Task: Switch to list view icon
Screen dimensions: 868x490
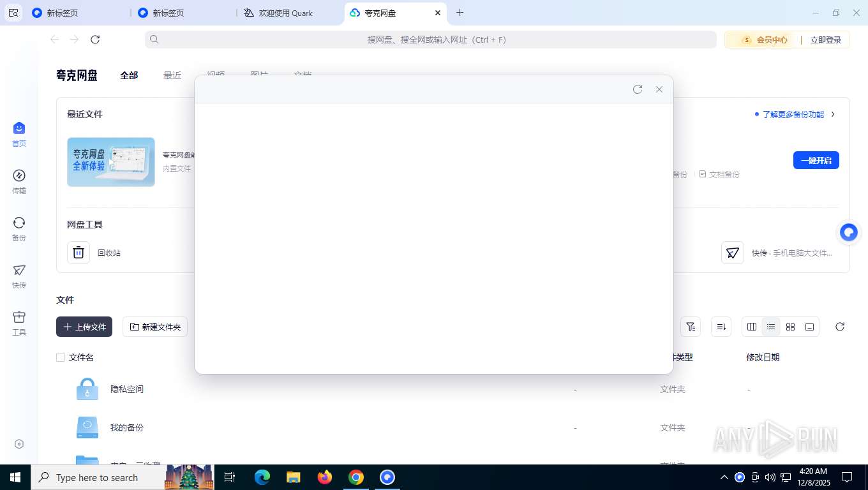Action: pyautogui.click(x=771, y=327)
